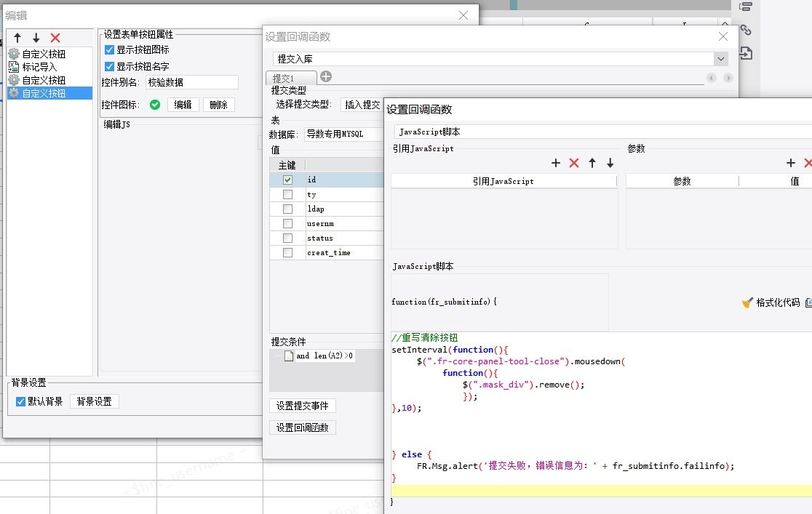Click the FR.Msg.alert code line
The height and width of the screenshot is (514, 812).
tap(576, 466)
